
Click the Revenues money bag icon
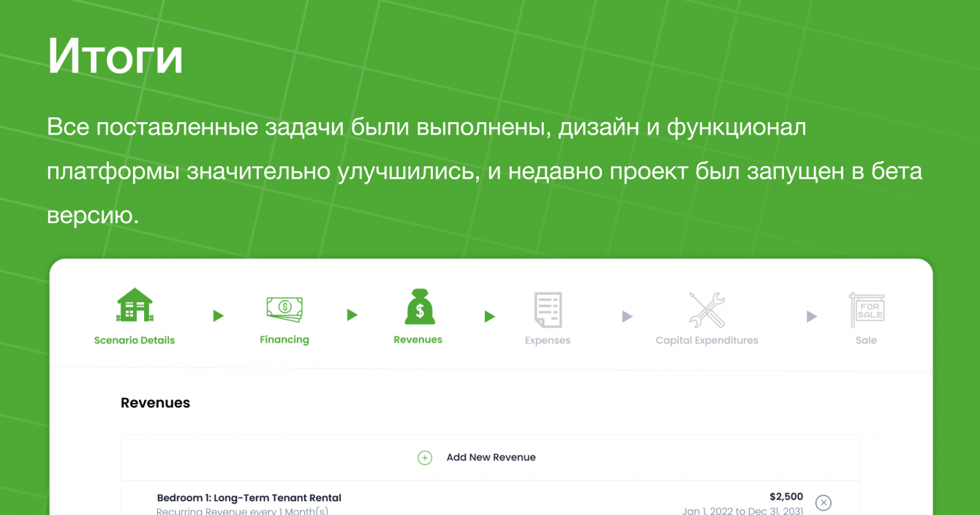coord(419,307)
